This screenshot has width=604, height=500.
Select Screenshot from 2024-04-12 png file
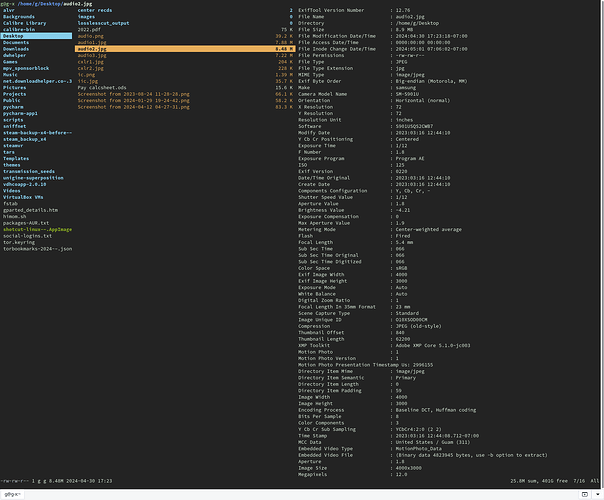[133, 107]
